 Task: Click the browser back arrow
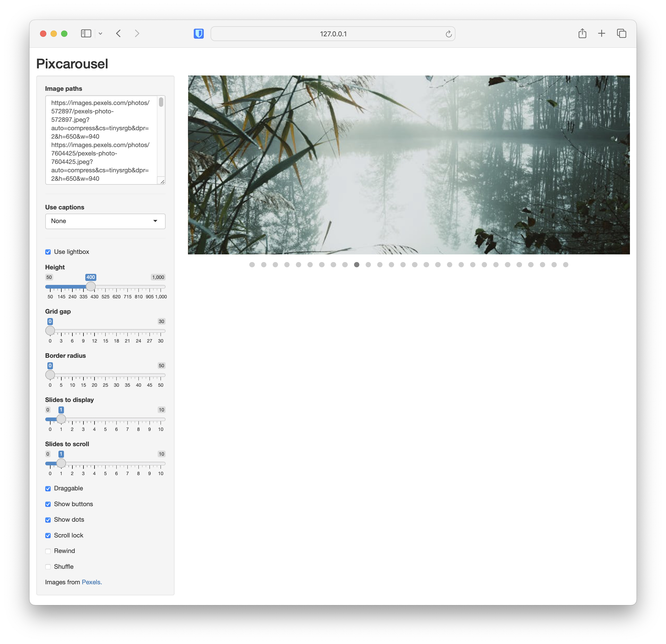tap(118, 33)
